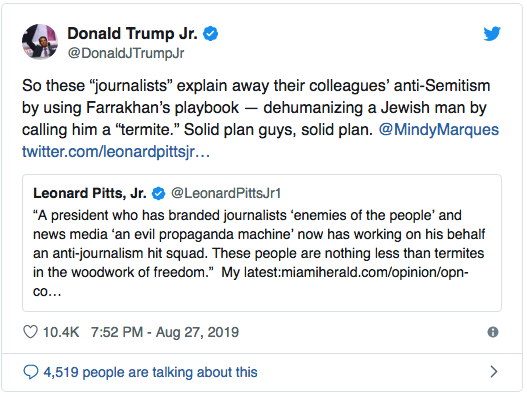Click the @LeonardPittsJr1 handle

coord(226,193)
